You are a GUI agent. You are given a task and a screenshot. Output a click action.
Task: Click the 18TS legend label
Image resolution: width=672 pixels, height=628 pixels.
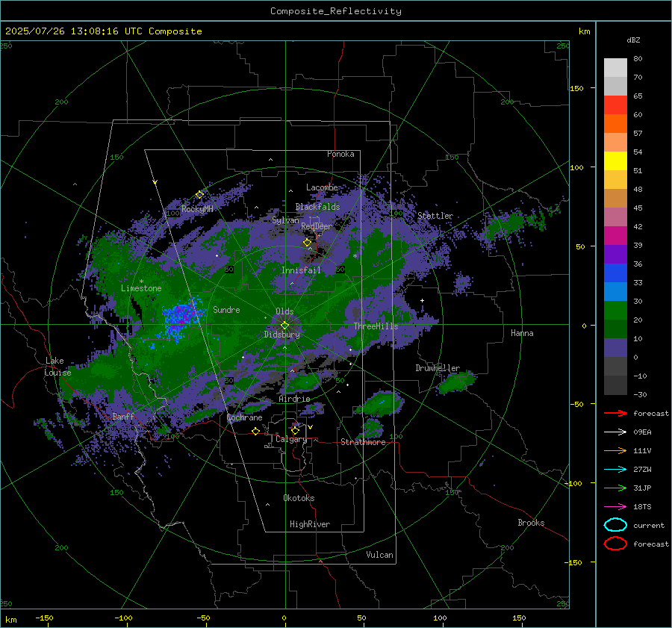(642, 507)
